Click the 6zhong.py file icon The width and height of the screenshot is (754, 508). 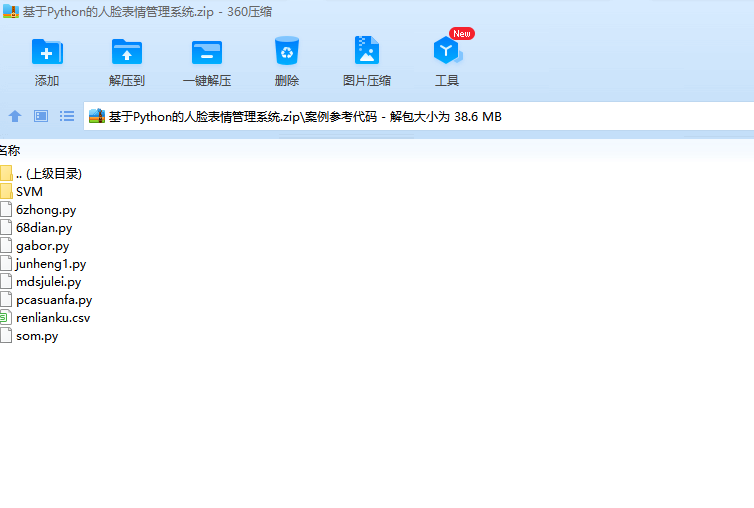6,209
